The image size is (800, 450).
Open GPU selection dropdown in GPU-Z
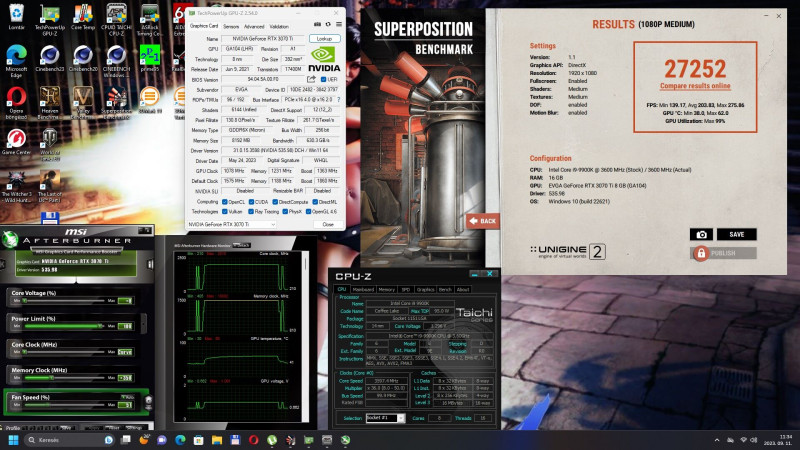tap(232, 224)
